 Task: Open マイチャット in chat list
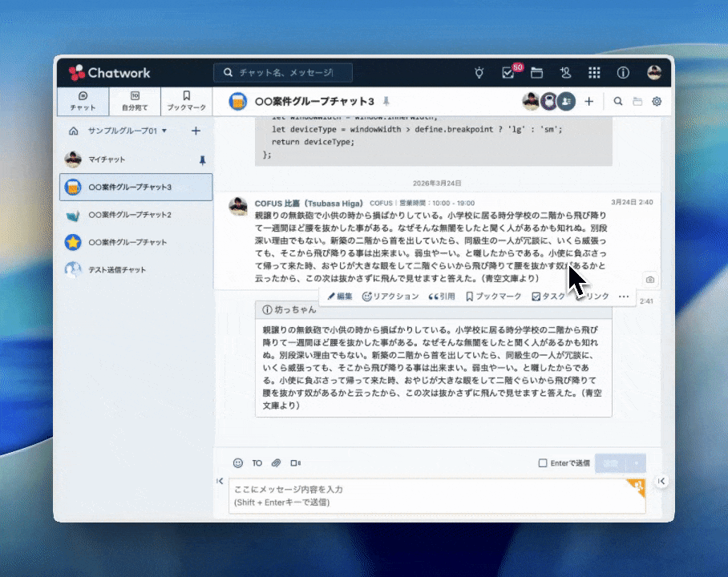(135, 159)
